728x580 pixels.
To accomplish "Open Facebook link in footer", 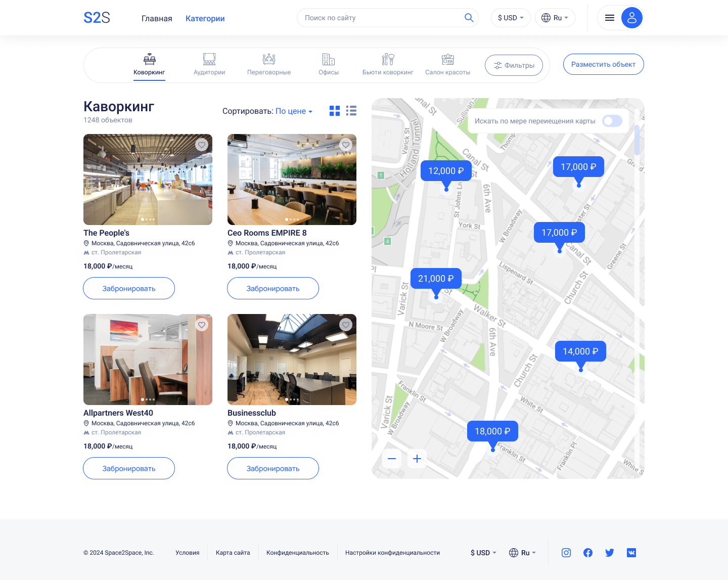I will tap(588, 553).
